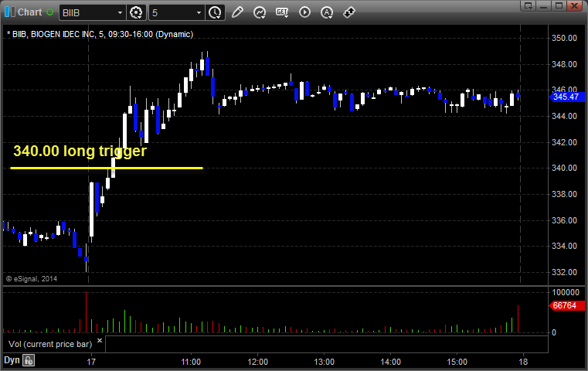The height and width of the screenshot is (371, 588).
Task: Click the green circle symbol link indicator
Action: click(x=50, y=12)
